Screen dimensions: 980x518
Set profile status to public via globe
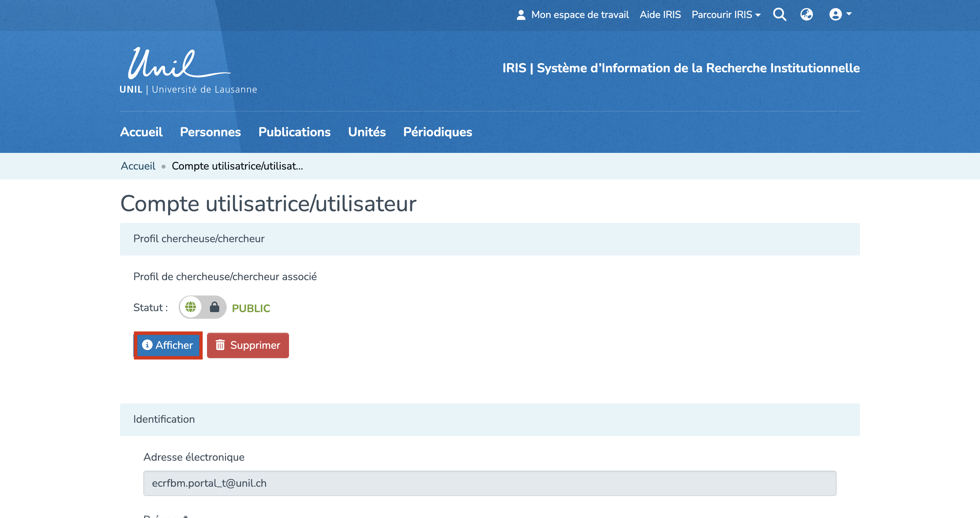[191, 307]
